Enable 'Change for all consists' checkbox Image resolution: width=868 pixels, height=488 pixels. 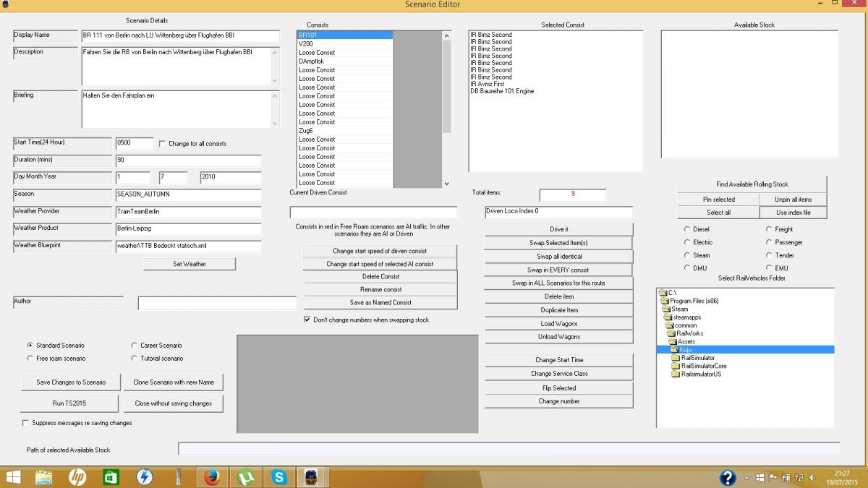(162, 144)
